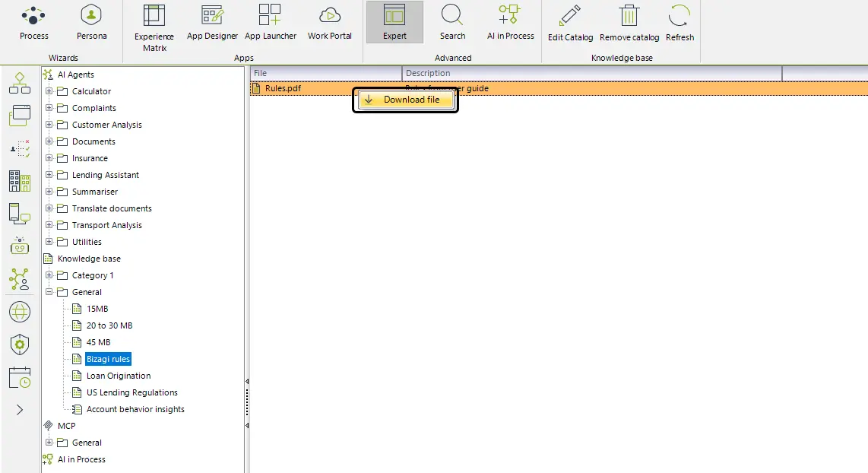Viewport: 868px width, 473px height.
Task: Sort by Description column header
Action: coord(592,73)
